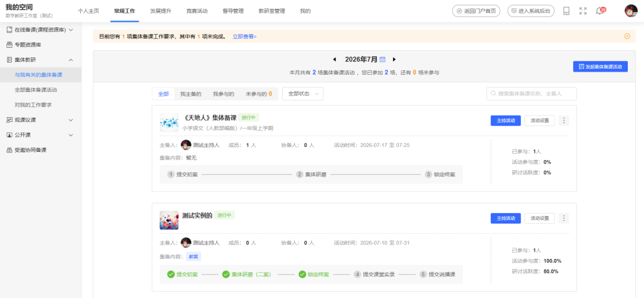Screen dimensions: 644x298
Task: Switch to 发展提升 top tab
Action: click(x=161, y=11)
